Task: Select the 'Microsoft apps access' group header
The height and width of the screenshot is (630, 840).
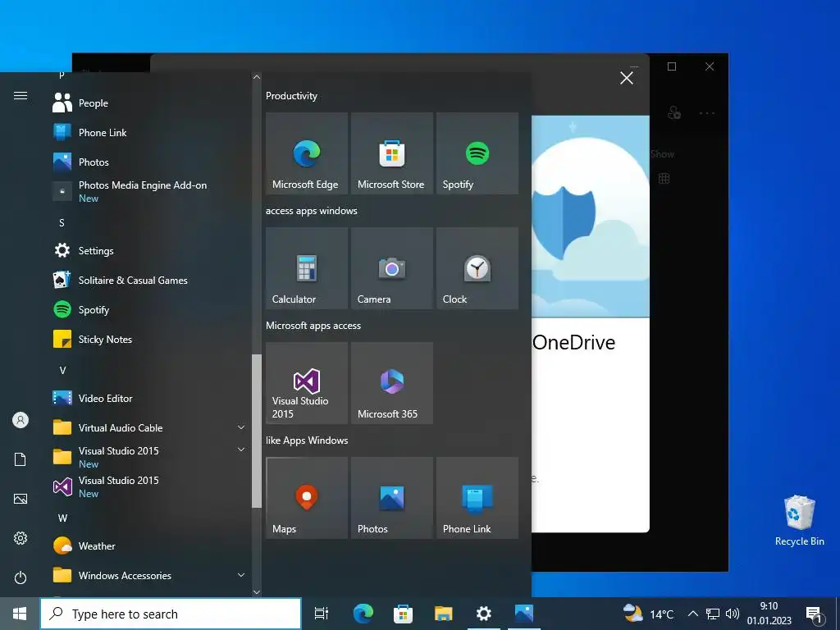Action: coord(313,325)
